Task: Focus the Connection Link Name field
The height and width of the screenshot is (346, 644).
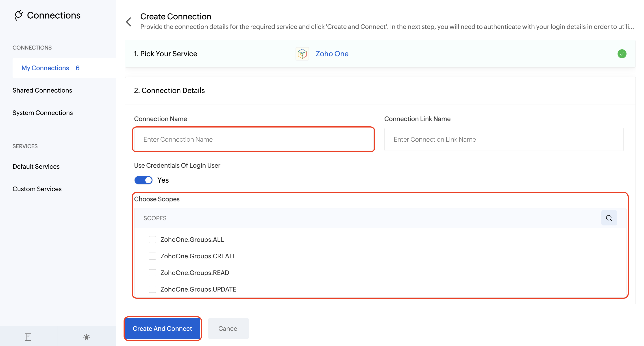Action: 503,139
